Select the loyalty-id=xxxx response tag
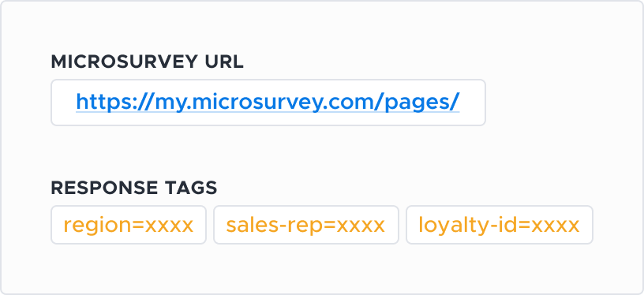The image size is (644, 295). point(500,225)
